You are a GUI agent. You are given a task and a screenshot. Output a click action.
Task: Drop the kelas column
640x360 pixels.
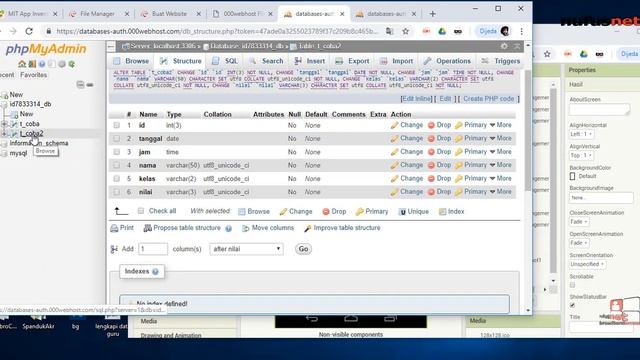[x=439, y=178]
